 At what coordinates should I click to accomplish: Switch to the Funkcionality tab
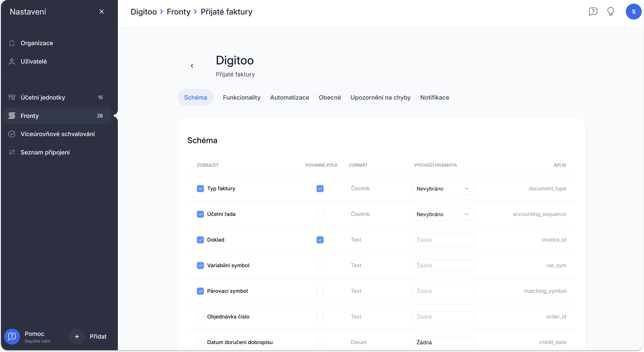[x=242, y=97]
